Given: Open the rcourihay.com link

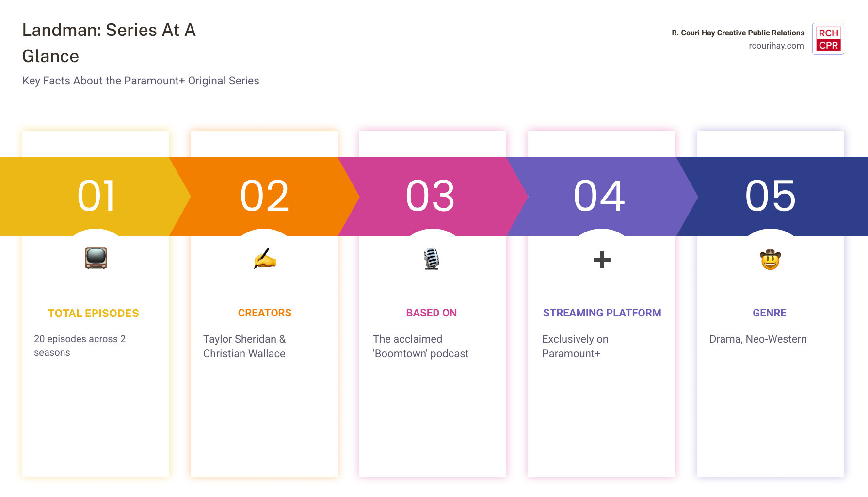Looking at the screenshot, I should [776, 46].
